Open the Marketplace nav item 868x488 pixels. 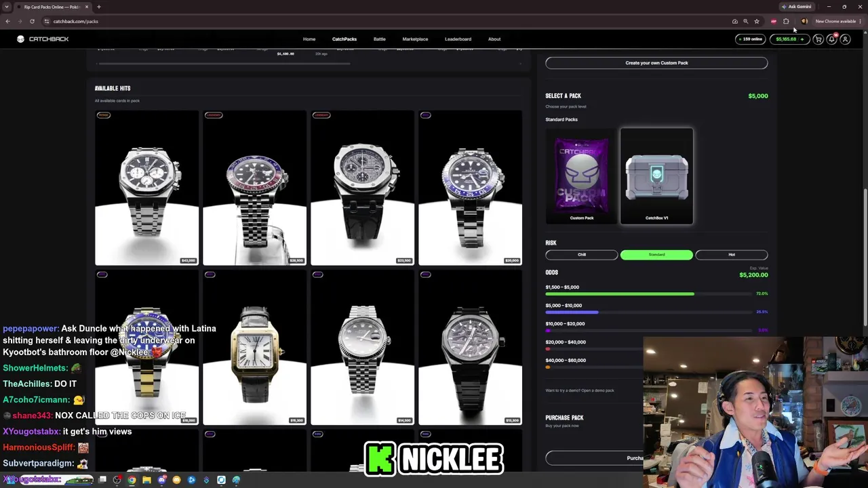click(415, 39)
